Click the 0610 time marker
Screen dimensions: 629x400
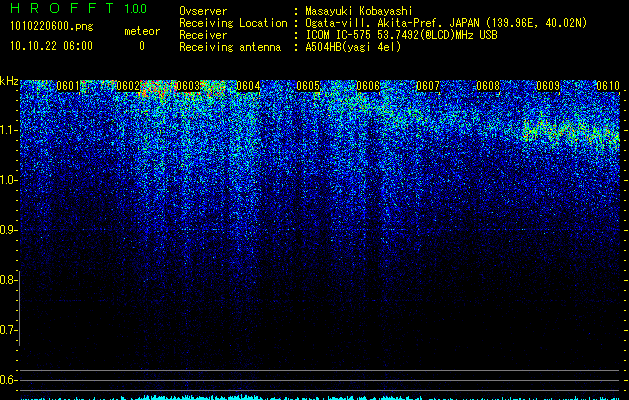608,86
